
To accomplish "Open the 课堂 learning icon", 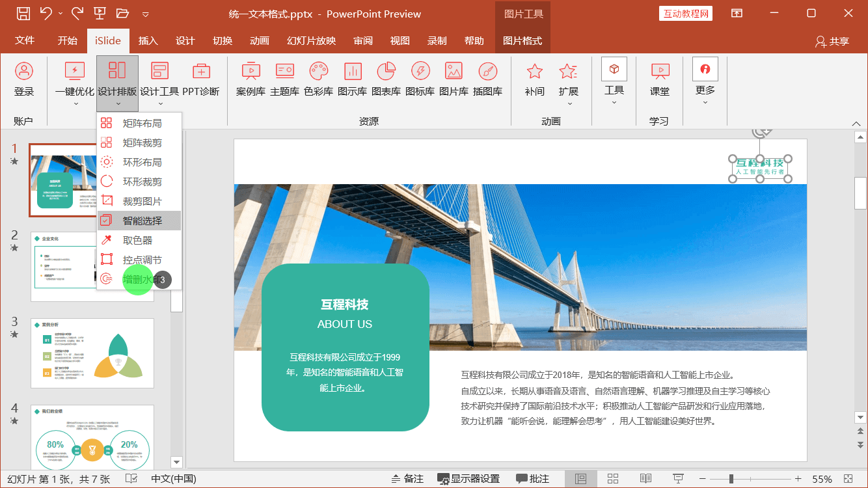I will pos(660,79).
